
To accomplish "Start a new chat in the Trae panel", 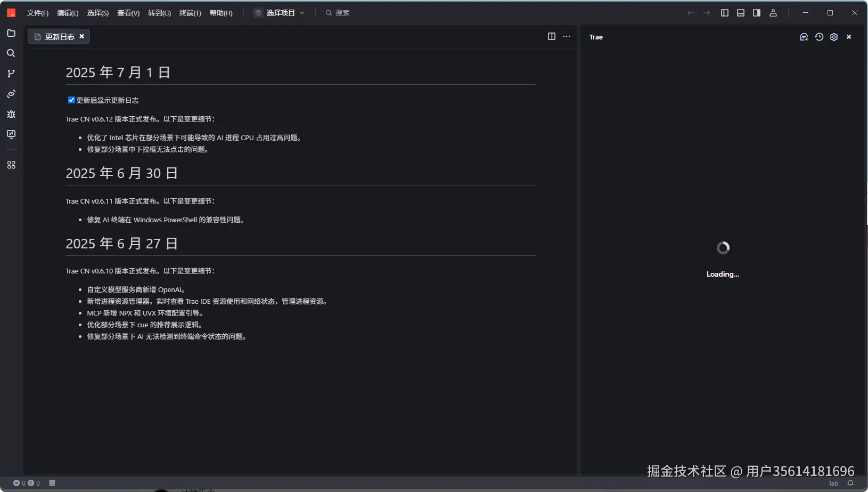I will pos(803,37).
